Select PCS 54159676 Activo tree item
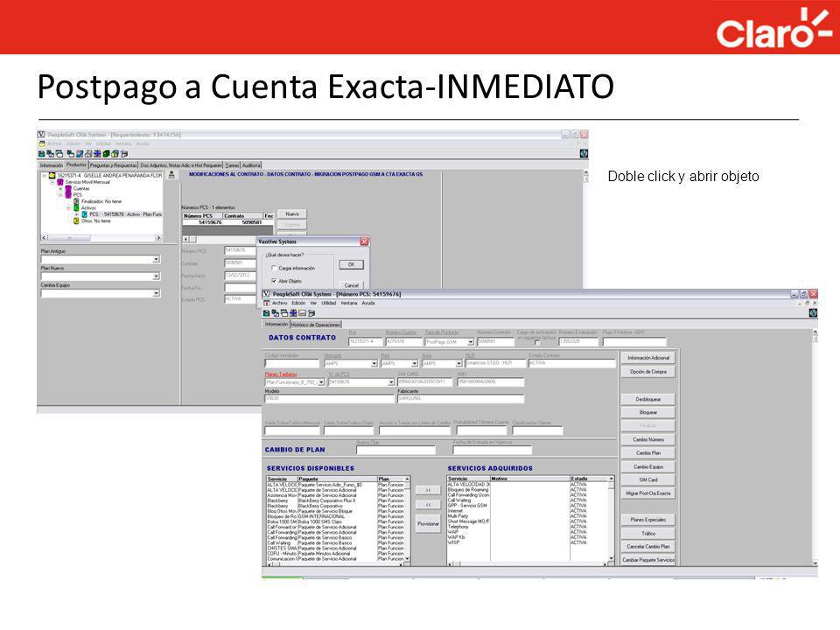The height and width of the screenshot is (630, 840). (x=125, y=214)
